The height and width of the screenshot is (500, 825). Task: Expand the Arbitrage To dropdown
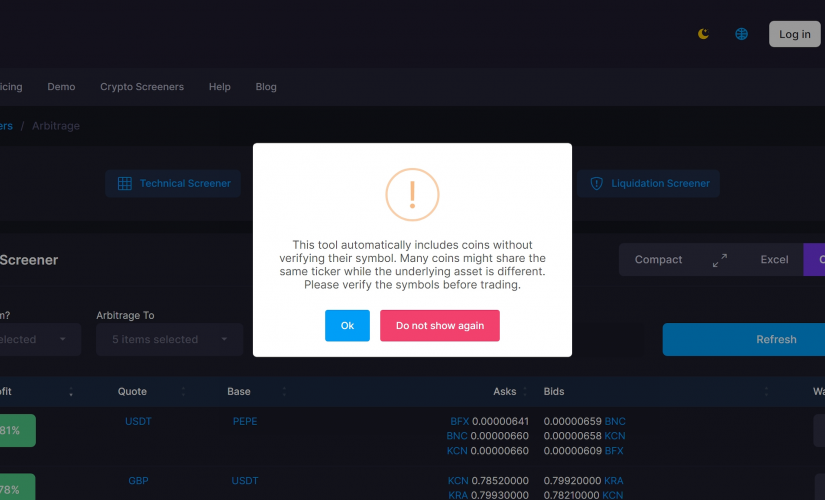coord(169,339)
